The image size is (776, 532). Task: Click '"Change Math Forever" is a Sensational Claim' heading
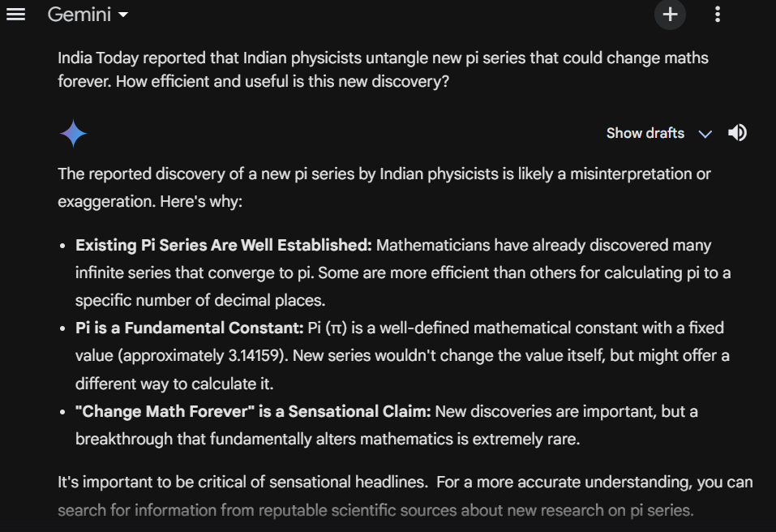253,411
